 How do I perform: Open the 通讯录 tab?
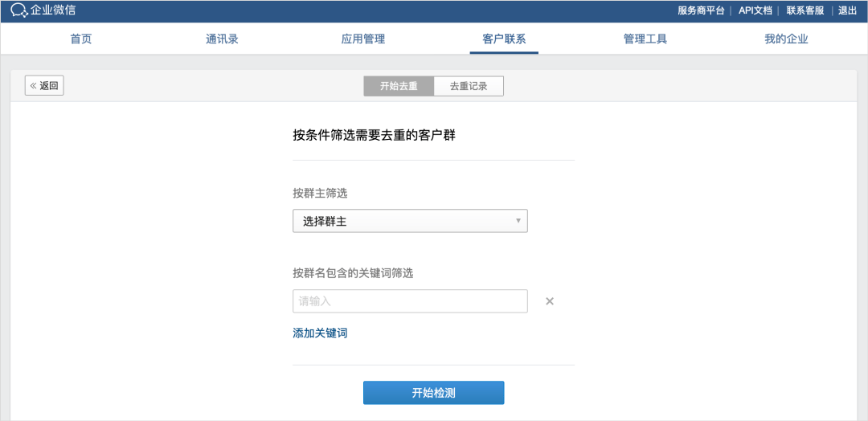click(x=222, y=39)
